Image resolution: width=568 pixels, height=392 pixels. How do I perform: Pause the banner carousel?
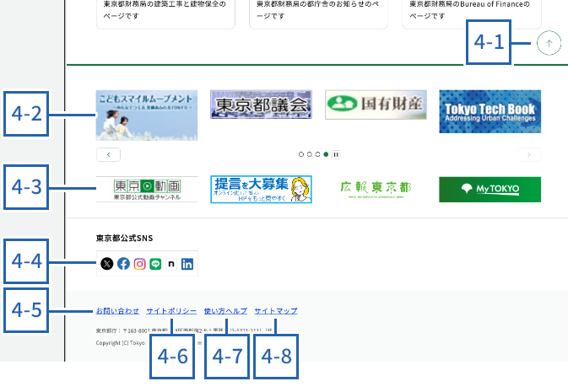pos(336,154)
